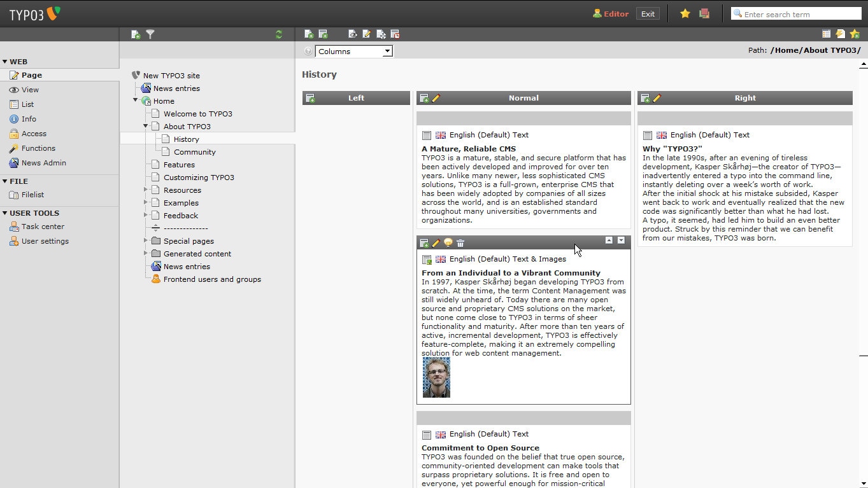
Task: Open the Access module
Action: tap(34, 134)
